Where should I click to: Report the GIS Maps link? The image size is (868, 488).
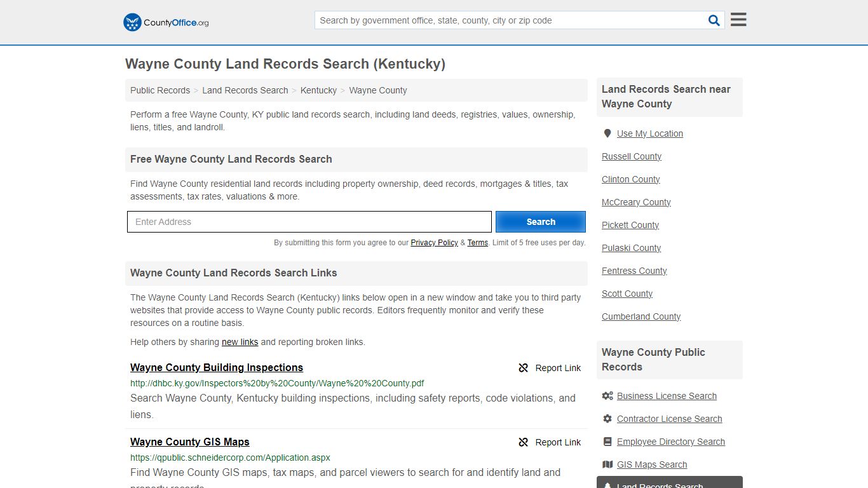click(x=550, y=442)
